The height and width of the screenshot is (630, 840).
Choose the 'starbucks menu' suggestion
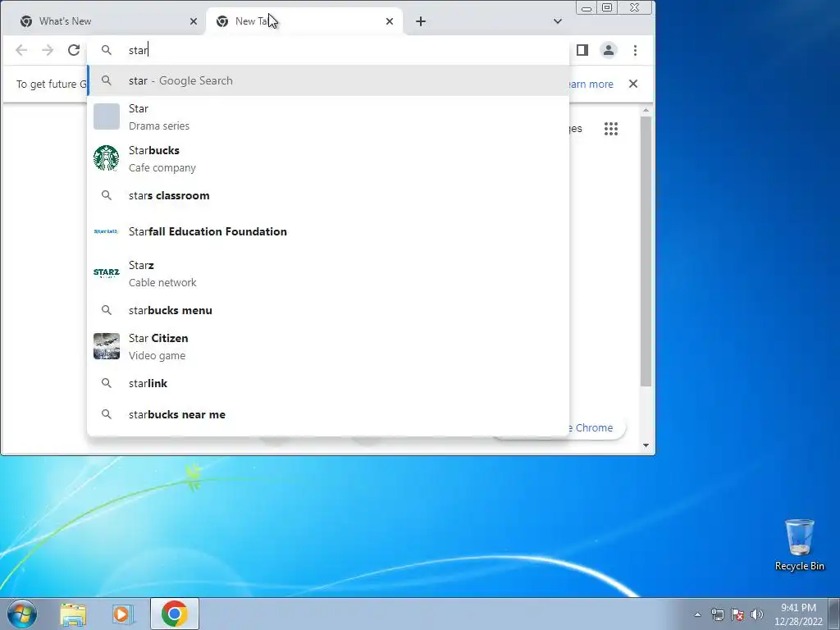pyautogui.click(x=328, y=310)
